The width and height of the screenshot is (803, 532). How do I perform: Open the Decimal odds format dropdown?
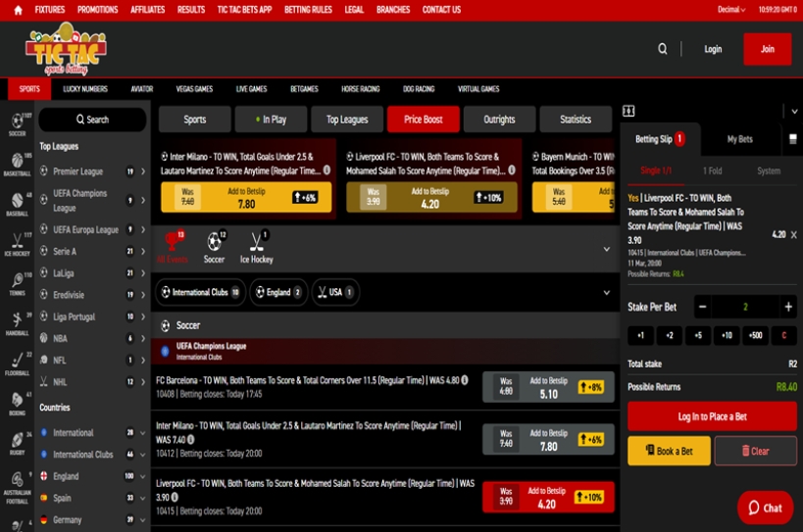pyautogui.click(x=730, y=10)
